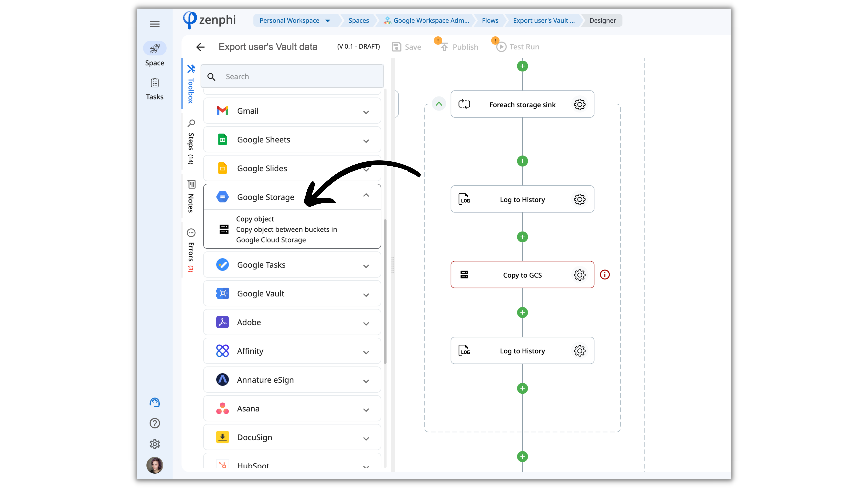This screenshot has width=868, height=488.
Task: Click the back arrow next to flow title
Action: click(201, 47)
